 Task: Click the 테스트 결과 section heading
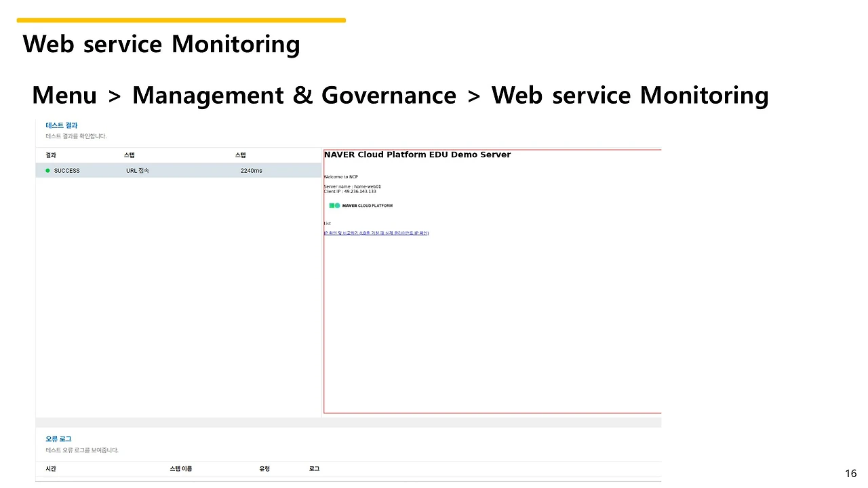click(x=62, y=125)
